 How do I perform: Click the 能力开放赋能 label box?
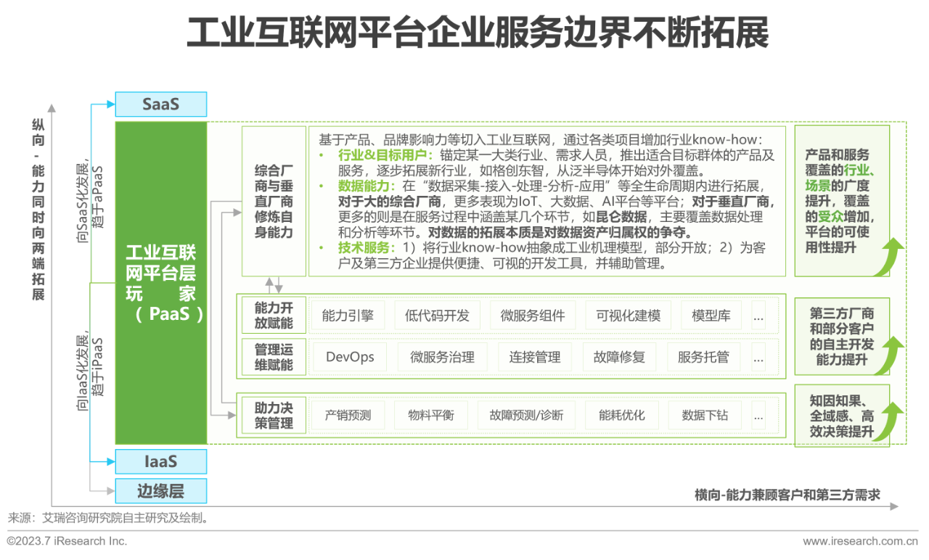point(274,316)
